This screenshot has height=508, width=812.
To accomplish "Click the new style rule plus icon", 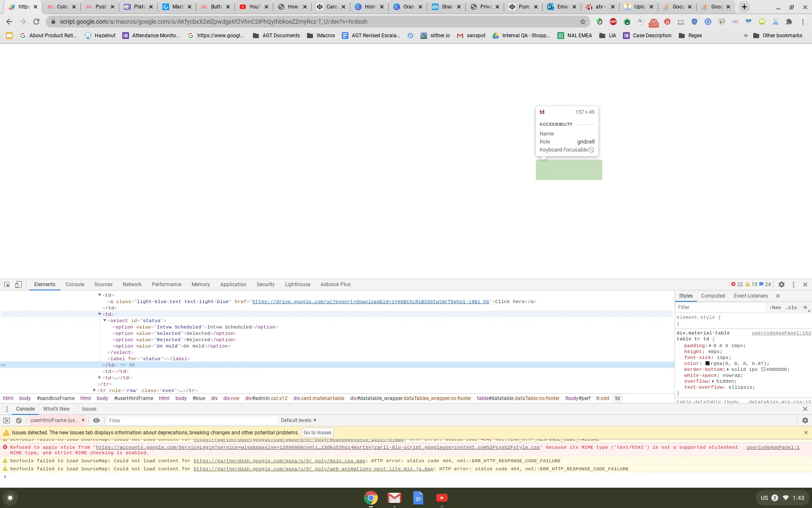I will pos(805,307).
